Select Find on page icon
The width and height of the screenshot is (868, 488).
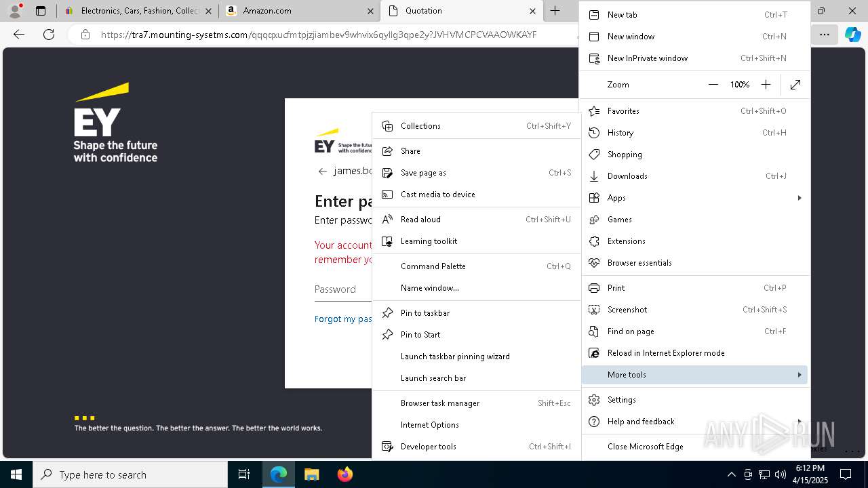tap(594, 331)
